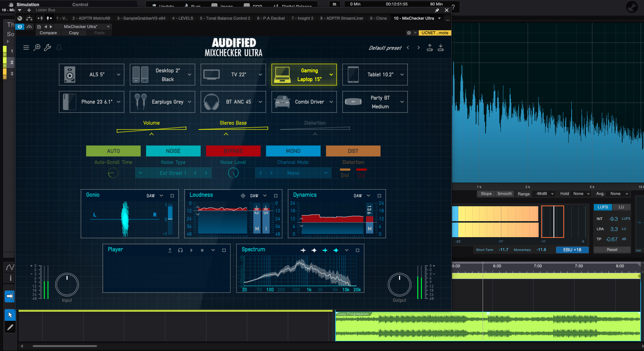Select the LU meter mode

click(621, 207)
